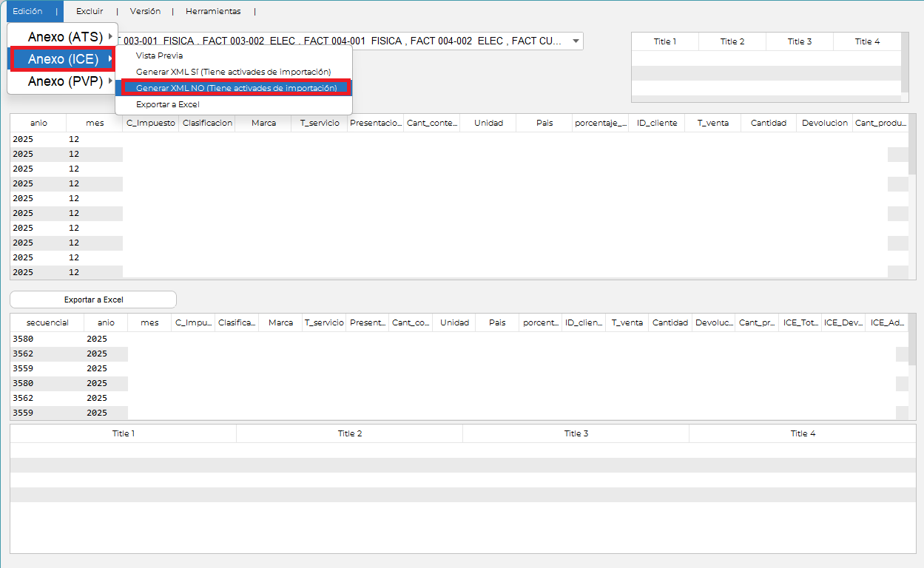The image size is (924, 568).
Task: Open the Excluir menu
Action: tap(90, 11)
